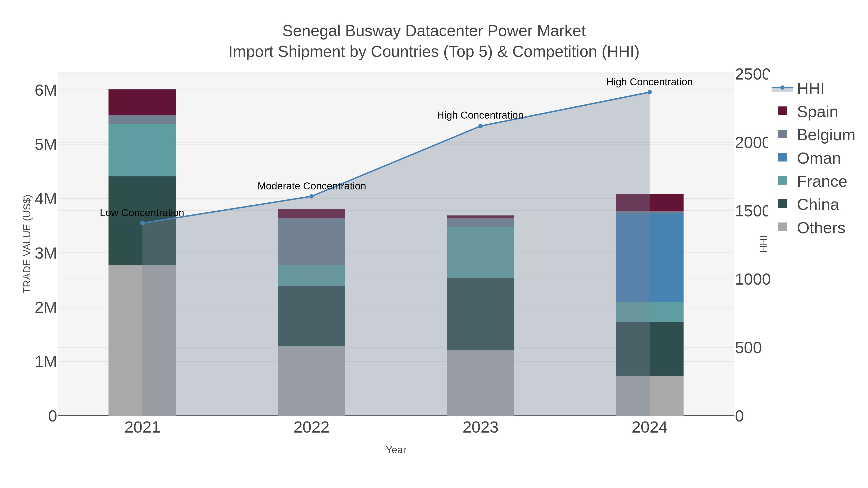Click the China segment of the 2024 bar
Image resolution: width=868 pixels, height=488 pixels.
650,349
